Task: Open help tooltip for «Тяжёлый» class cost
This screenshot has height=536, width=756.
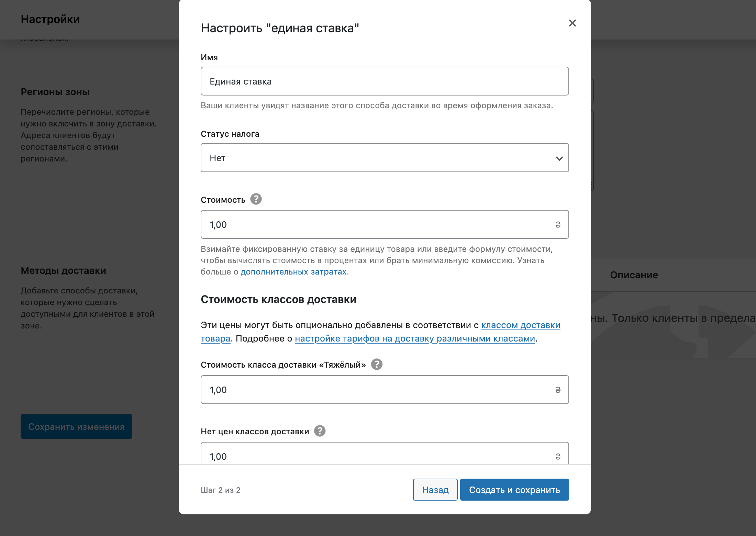Action: [x=377, y=364]
